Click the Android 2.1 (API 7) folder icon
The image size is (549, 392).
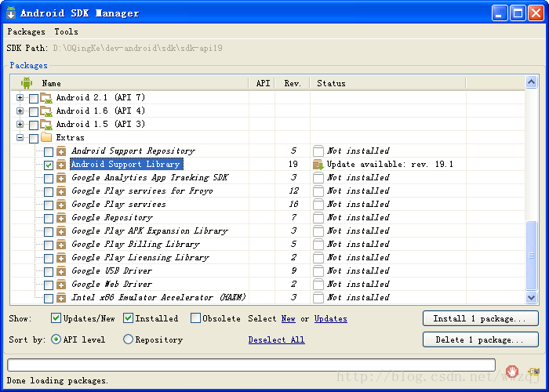[x=46, y=98]
